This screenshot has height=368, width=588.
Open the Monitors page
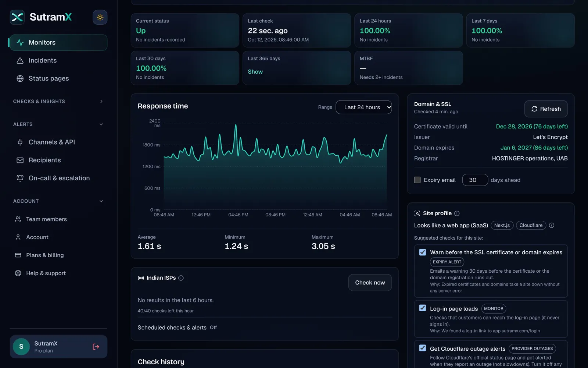(x=58, y=42)
